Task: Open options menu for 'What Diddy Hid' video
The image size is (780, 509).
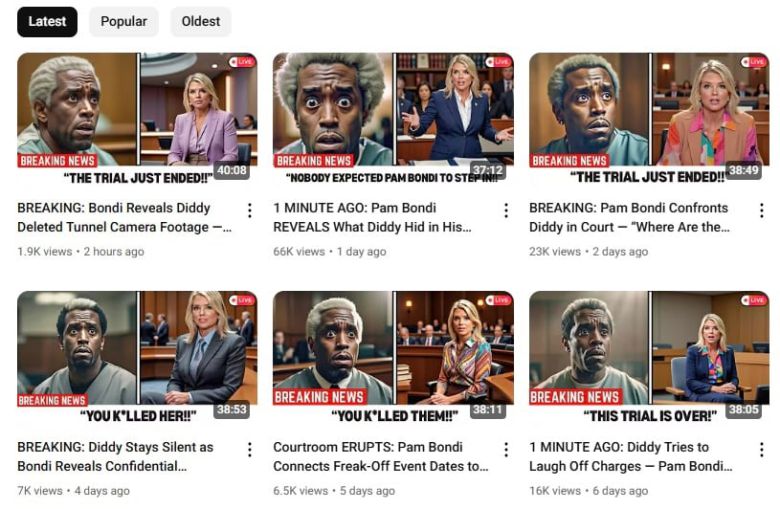Action: click(x=506, y=211)
